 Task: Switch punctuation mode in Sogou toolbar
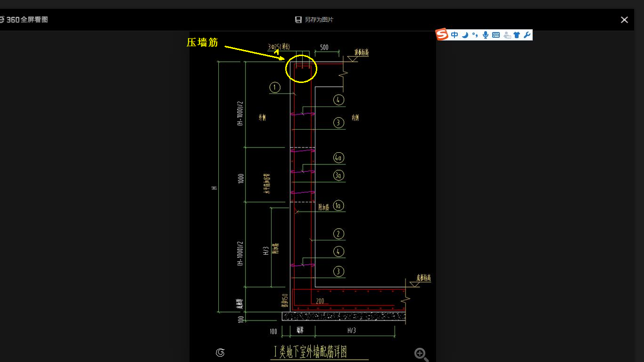pyautogui.click(x=475, y=35)
